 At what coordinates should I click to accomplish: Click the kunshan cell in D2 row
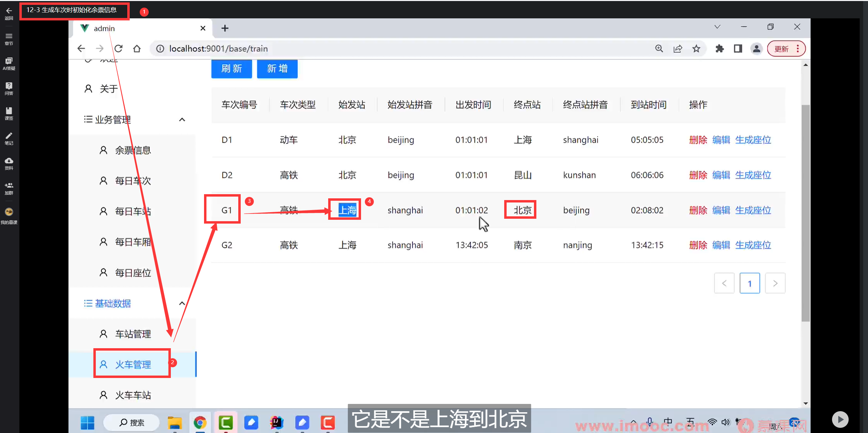pos(580,175)
